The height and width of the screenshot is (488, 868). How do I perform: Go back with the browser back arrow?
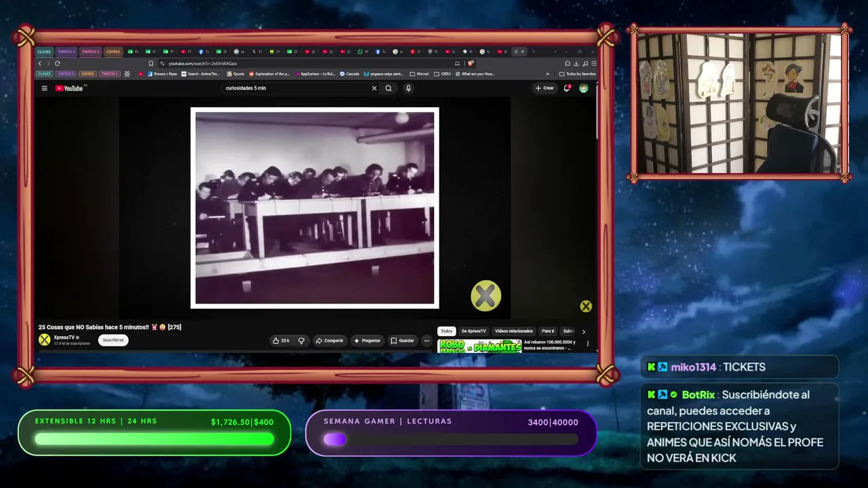[40, 63]
